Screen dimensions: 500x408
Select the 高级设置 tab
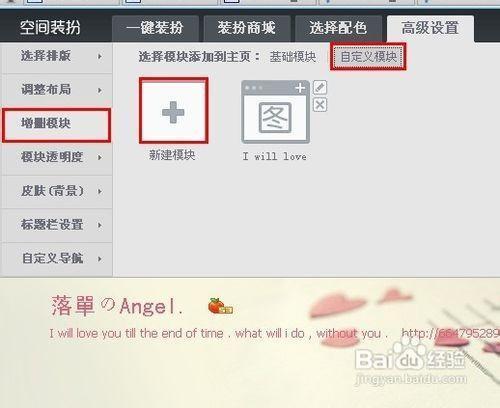pos(430,28)
